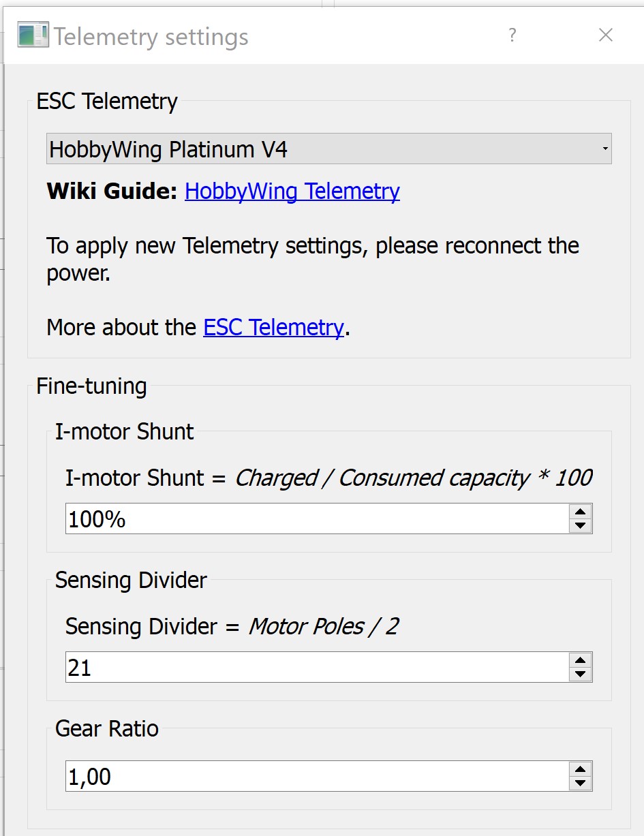Increase the I-motor Shunt value

[579, 512]
